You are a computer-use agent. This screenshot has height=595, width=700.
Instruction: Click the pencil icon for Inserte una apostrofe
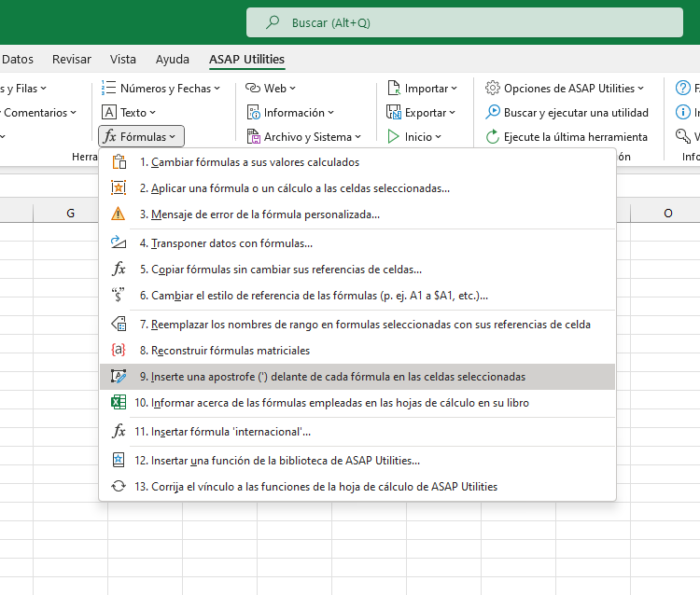[119, 377]
